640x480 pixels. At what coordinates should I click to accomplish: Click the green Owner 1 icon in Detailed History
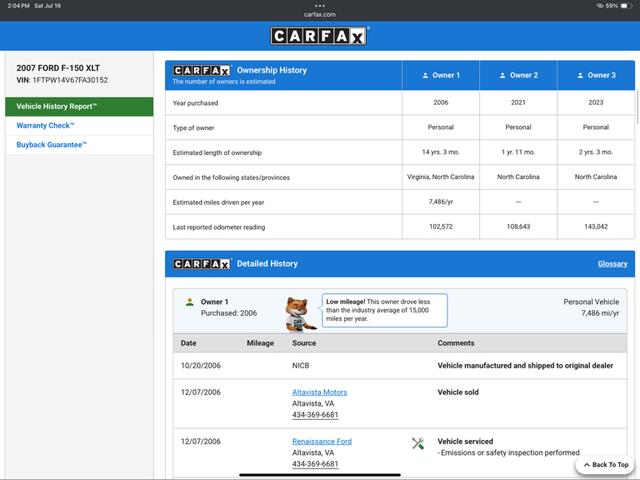[189, 302]
